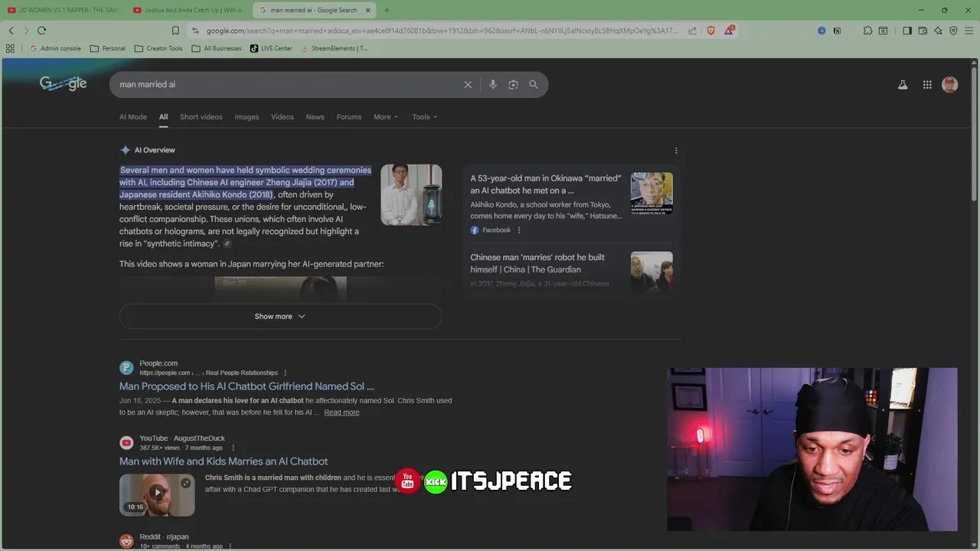980x551 pixels.
Task: Submit search with magnifier icon
Action: 534,85
